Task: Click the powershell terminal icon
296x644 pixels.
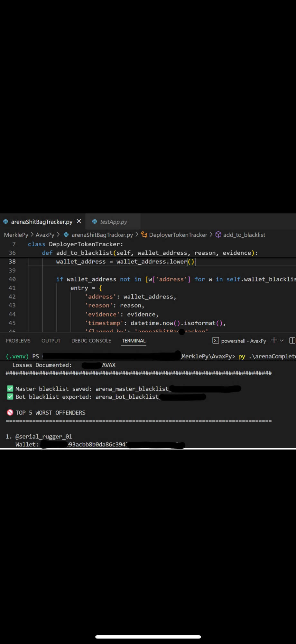Action: click(x=216, y=341)
